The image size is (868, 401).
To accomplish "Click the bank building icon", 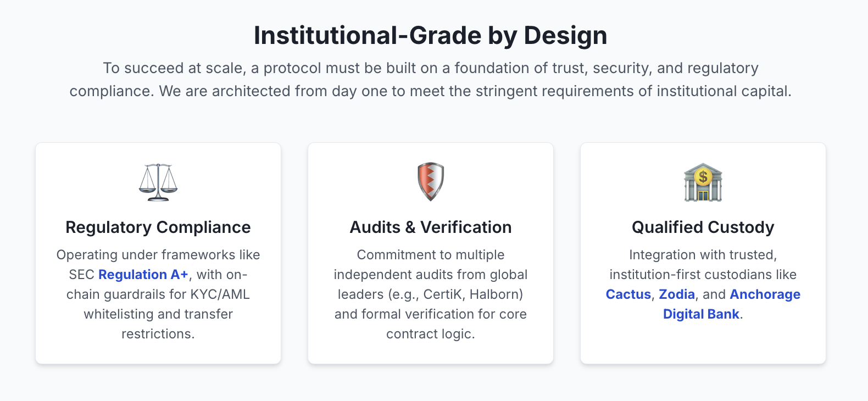I will [703, 182].
